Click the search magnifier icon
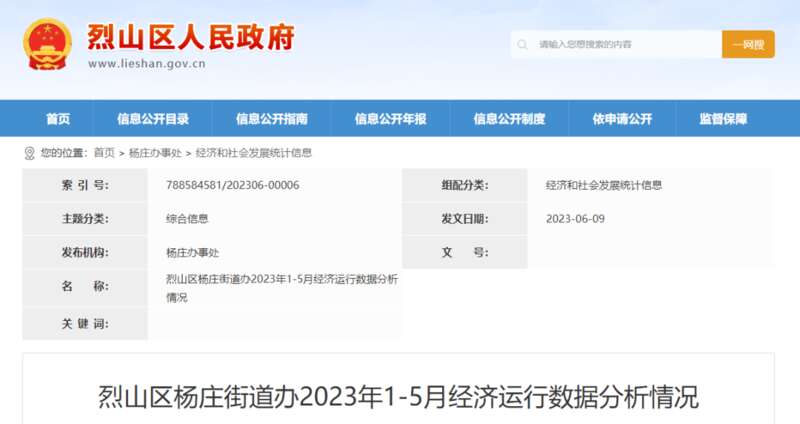Image resolution: width=800 pixels, height=424 pixels. [x=522, y=45]
